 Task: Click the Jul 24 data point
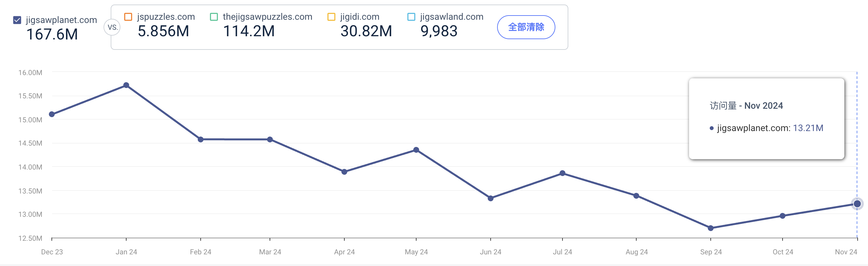point(562,173)
